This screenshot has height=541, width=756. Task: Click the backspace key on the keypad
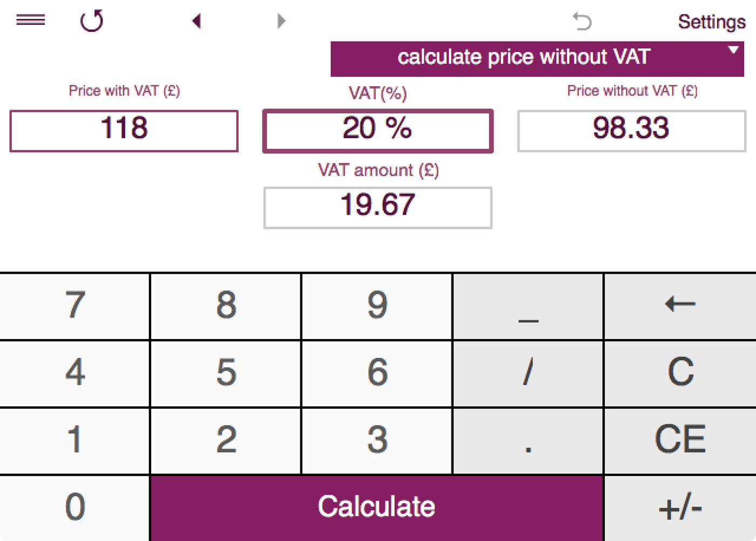click(679, 305)
